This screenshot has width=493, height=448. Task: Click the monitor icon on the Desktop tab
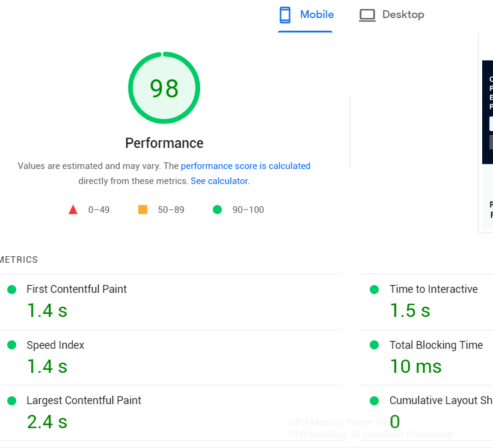(367, 14)
